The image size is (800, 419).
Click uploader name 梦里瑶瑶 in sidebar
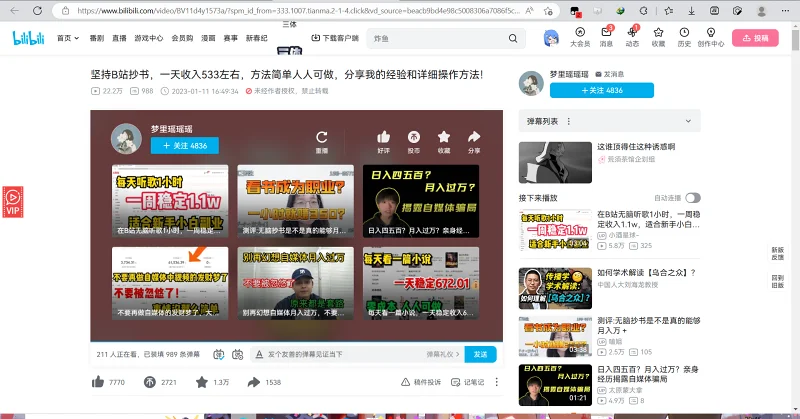click(569, 74)
